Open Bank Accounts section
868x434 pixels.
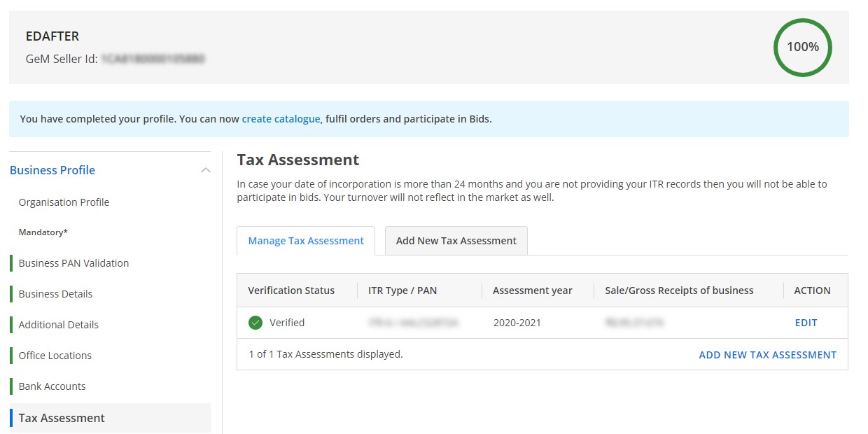click(52, 386)
